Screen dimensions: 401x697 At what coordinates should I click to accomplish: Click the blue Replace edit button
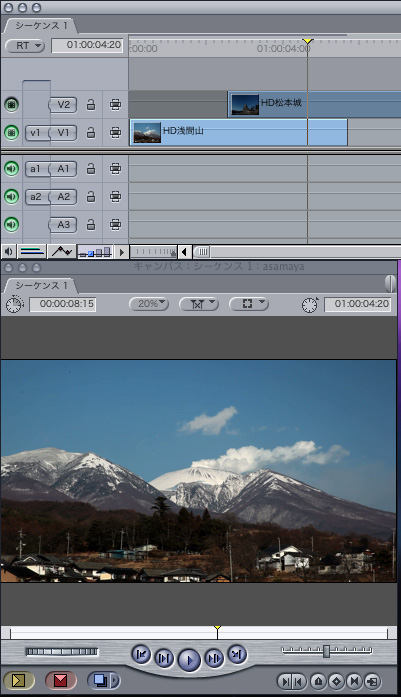[x=100, y=681]
